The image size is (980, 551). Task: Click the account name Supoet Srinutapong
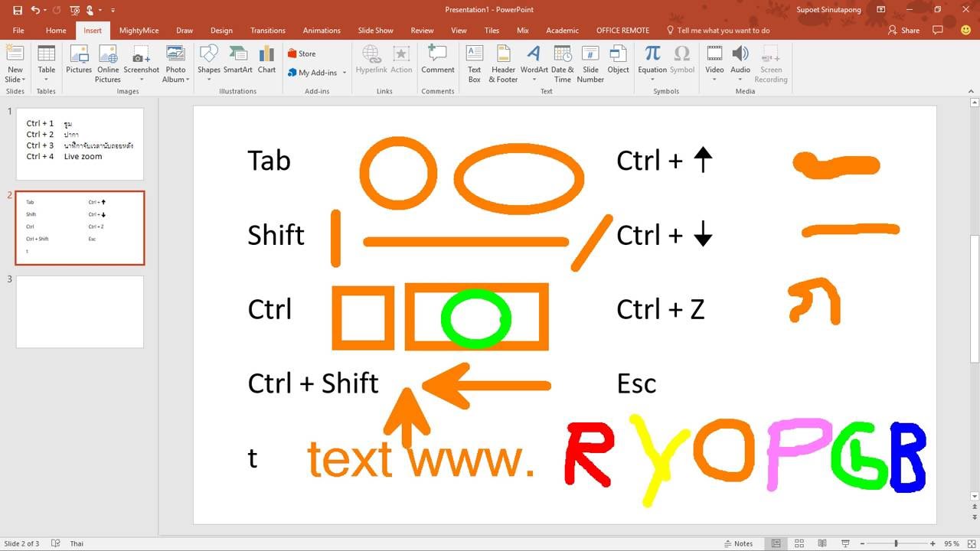(x=829, y=10)
